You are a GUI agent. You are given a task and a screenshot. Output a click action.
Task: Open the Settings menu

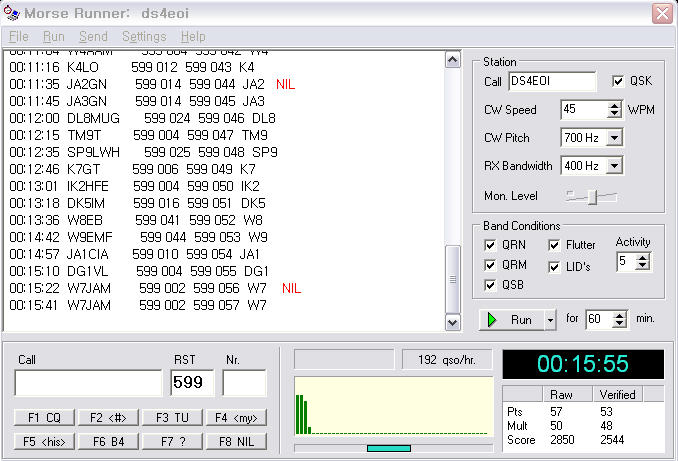tap(144, 37)
